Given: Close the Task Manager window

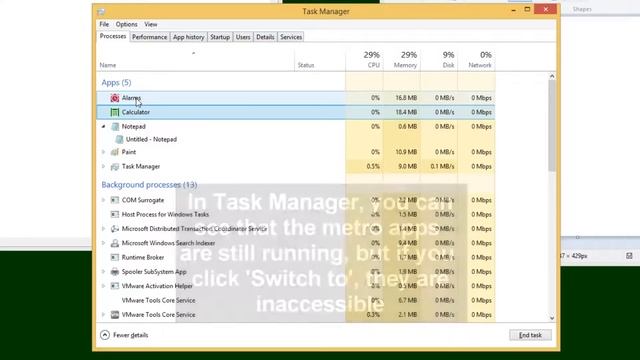Looking at the screenshot, I should [546, 9].
